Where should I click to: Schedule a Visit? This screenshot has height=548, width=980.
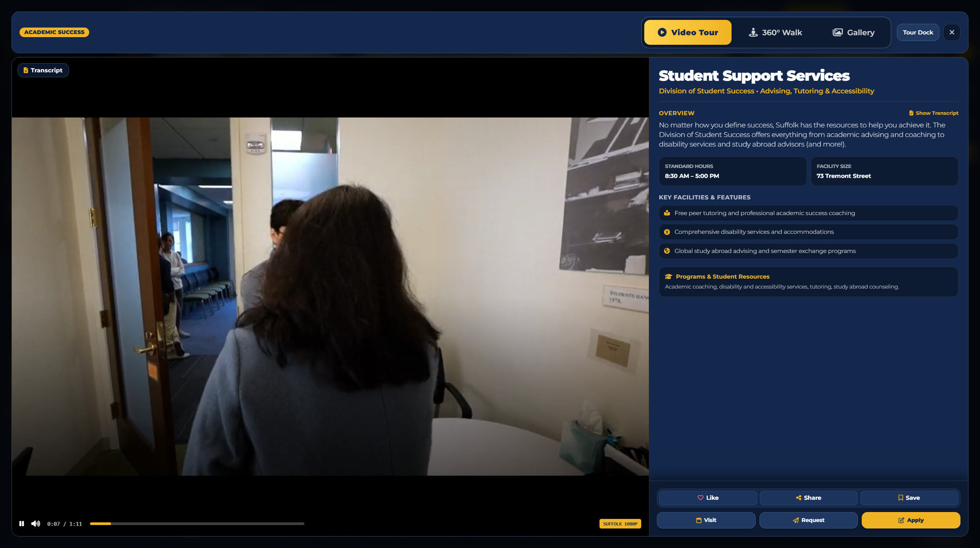click(706, 520)
